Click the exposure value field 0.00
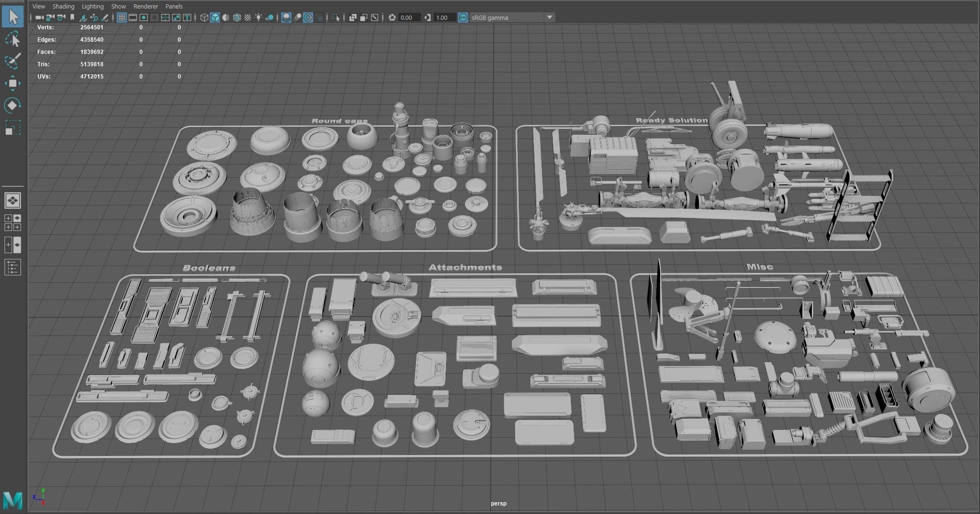 [409, 17]
